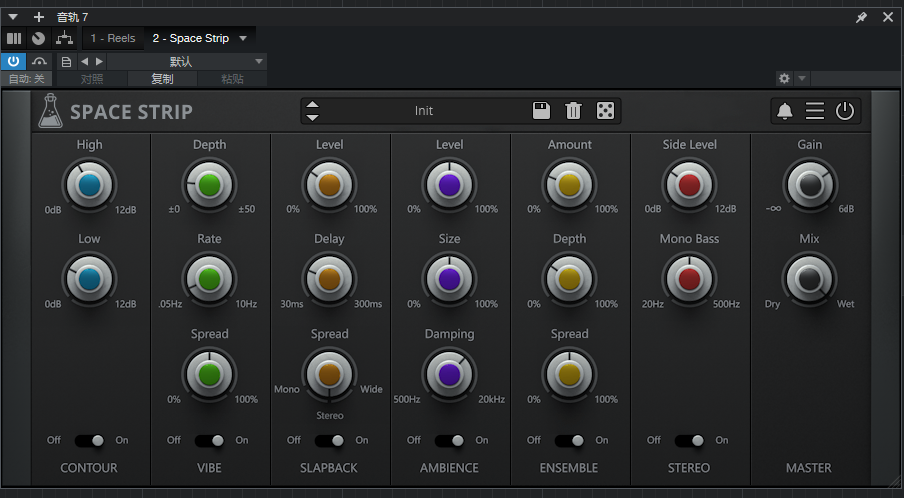The image size is (904, 498).
Task: Toggle the blue bypass power button
Action: click(x=13, y=61)
